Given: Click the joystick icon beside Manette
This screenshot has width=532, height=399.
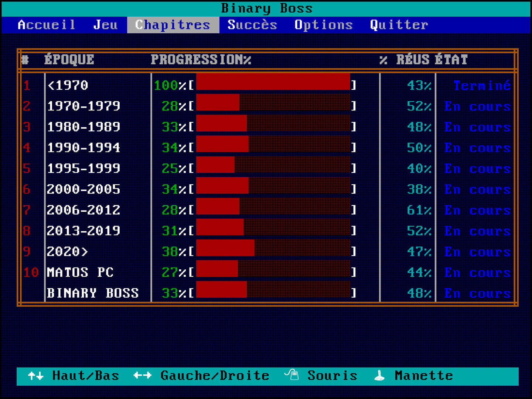Looking at the screenshot, I should coord(379,376).
